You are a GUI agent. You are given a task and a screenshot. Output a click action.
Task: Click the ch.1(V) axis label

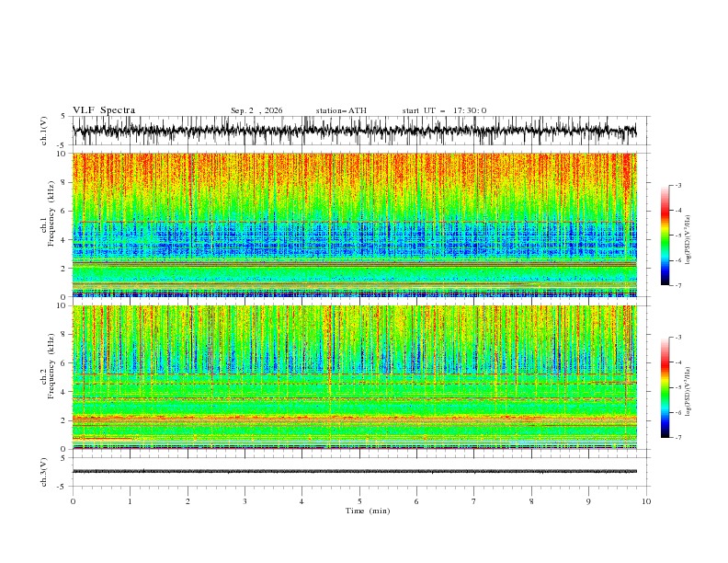(x=44, y=131)
